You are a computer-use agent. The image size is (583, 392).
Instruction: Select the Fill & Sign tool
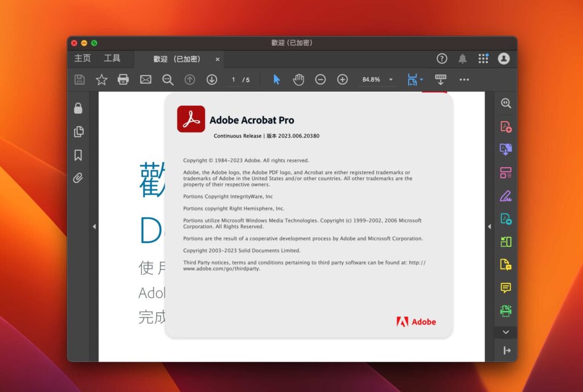[506, 195]
